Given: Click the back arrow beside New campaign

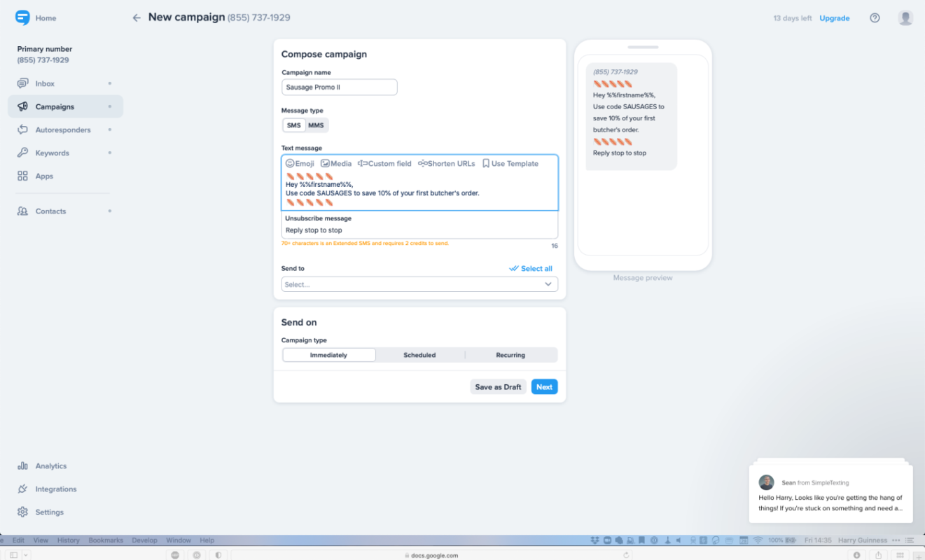Looking at the screenshot, I should pos(137,18).
